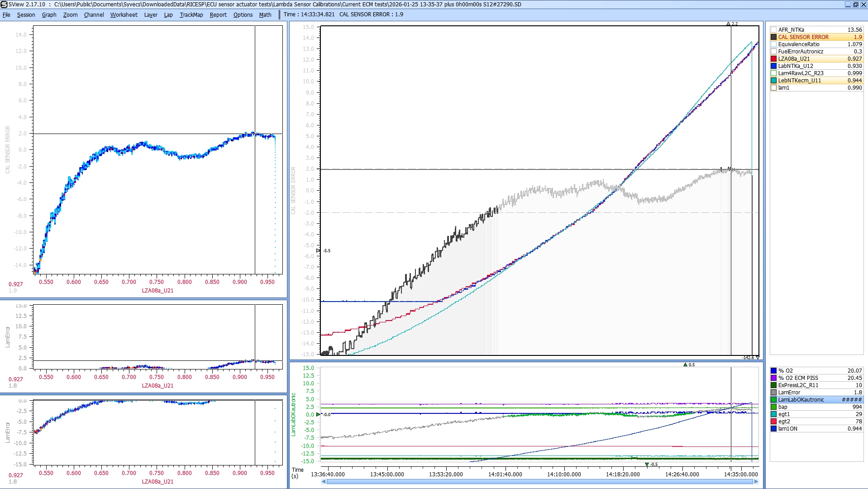This screenshot has width=868, height=489.
Task: Toggle the lam1 channel box in legend
Action: tap(774, 88)
